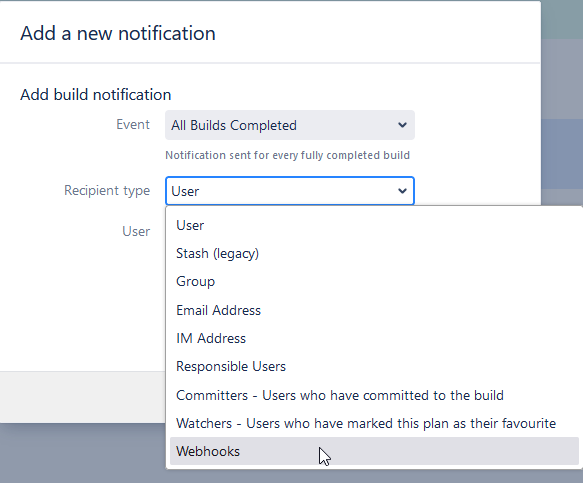Viewport: 583px width, 483px height.
Task: Click the Event field label
Action: pyautogui.click(x=133, y=124)
